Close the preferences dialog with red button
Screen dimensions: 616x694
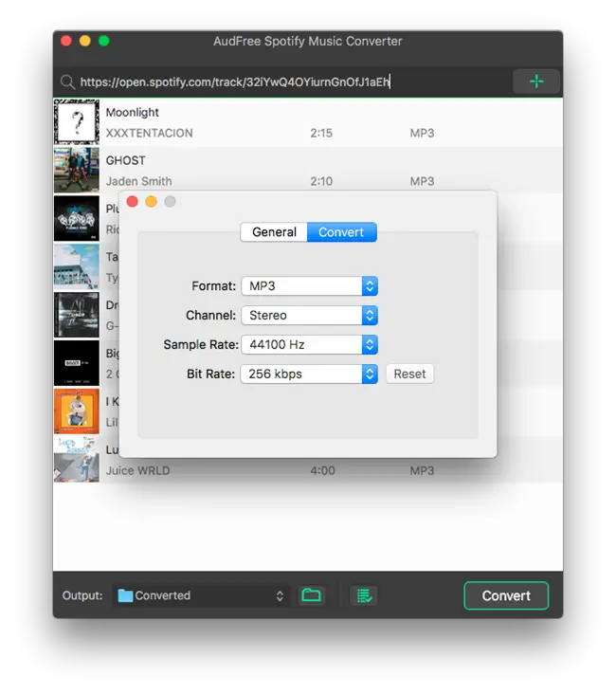coord(132,201)
